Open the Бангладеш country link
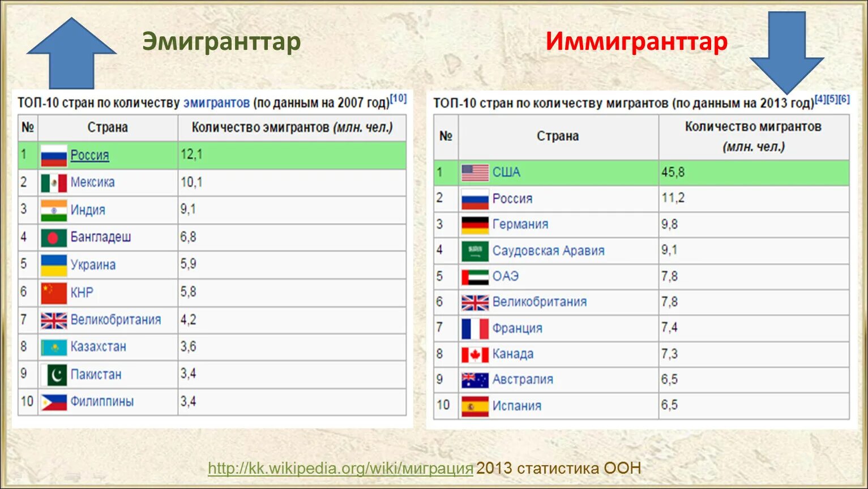Image resolution: width=868 pixels, height=489 pixels. (x=101, y=237)
